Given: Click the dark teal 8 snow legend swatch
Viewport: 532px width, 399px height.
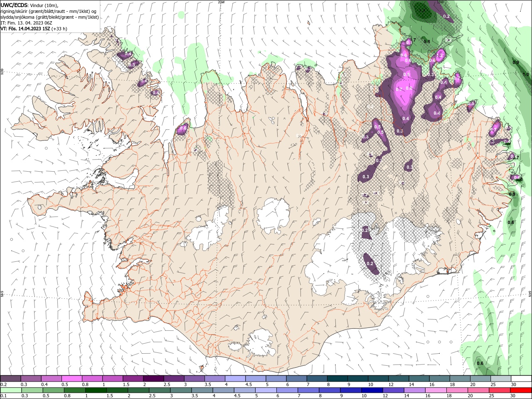Looking at the screenshot, I should point(337,379).
